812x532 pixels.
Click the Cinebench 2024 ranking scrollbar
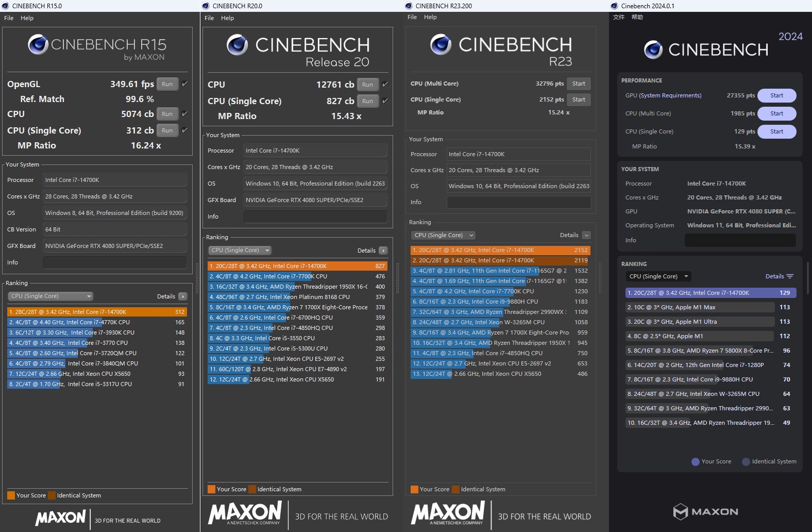[x=807, y=277]
